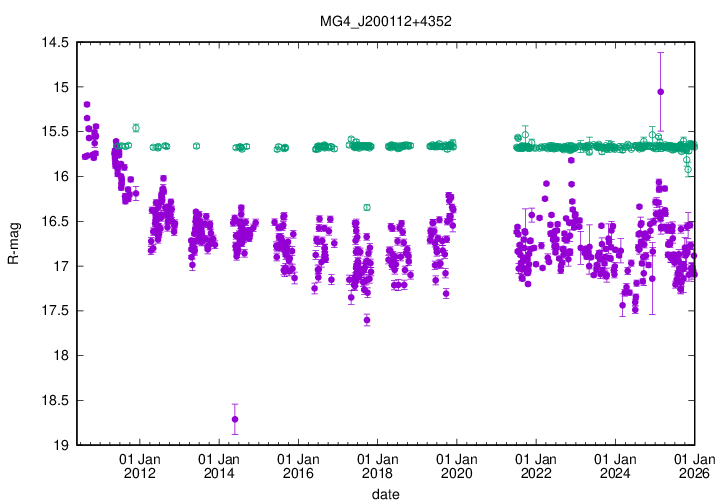This screenshot has height=504, width=720.
Task: Select the purple outlier point near magnitude 18.7
Action: click(235, 419)
